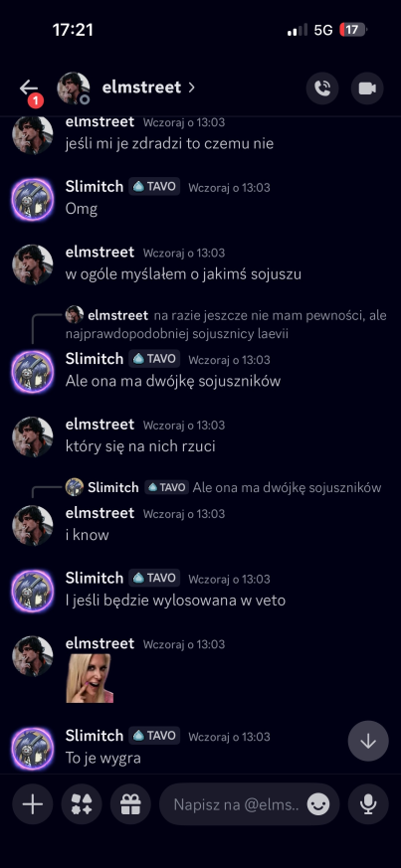
Task: Start a voice call with elmstreet
Action: (x=322, y=88)
